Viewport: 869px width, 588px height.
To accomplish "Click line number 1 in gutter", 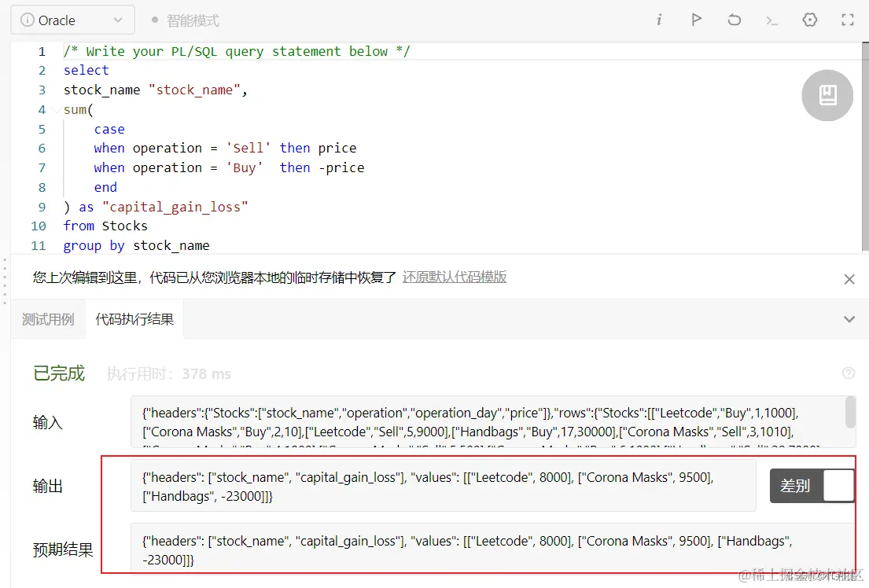I will (x=42, y=52).
